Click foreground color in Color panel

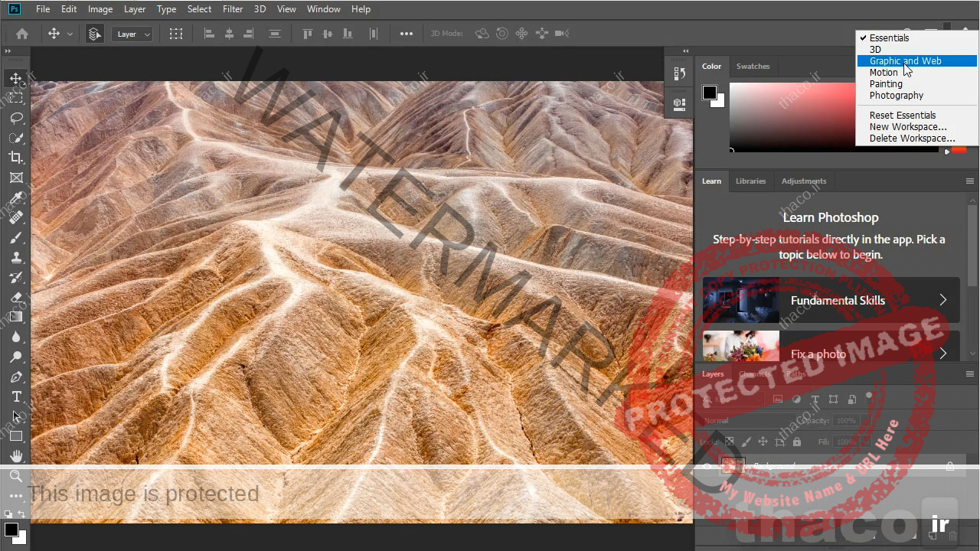pos(710,93)
